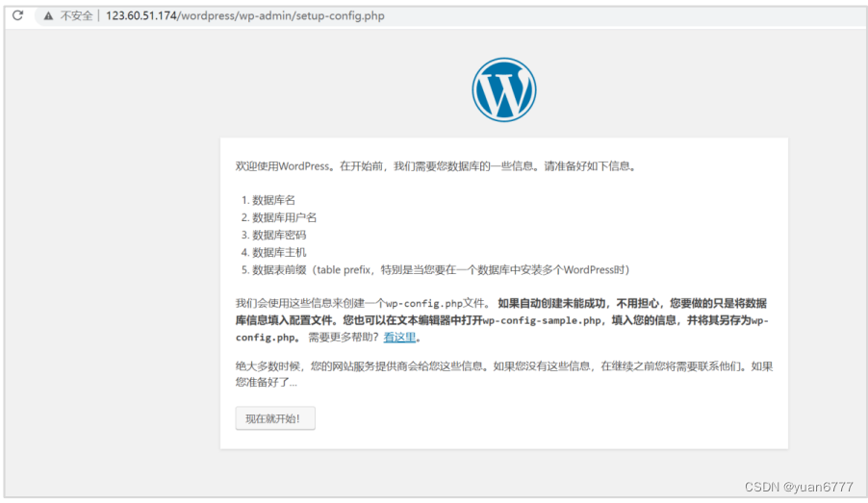This screenshot has width=868, height=503.
Task: Select the list item 数据库密码
Action: click(x=279, y=236)
